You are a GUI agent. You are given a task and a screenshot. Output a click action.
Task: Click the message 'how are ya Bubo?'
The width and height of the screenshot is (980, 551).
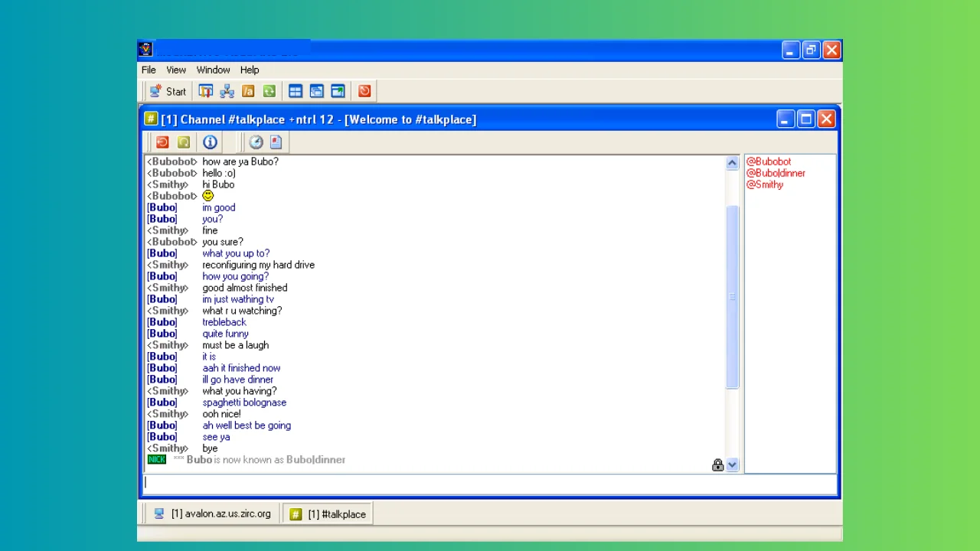[x=240, y=161]
